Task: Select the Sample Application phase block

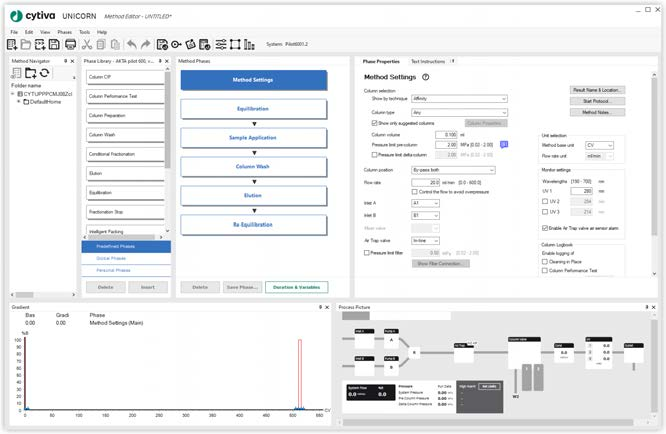Action: [x=254, y=138]
